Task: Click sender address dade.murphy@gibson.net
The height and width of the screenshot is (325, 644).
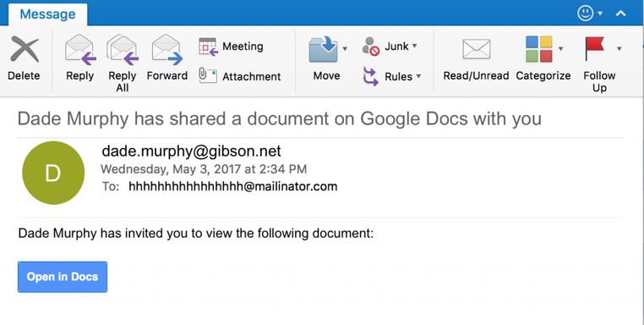Action: [x=191, y=151]
